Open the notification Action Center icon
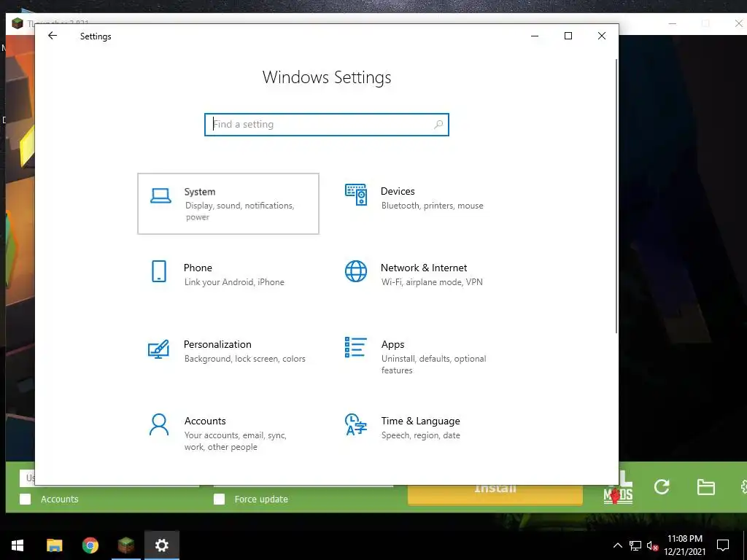Viewport: 747px width, 560px height. tap(723, 545)
